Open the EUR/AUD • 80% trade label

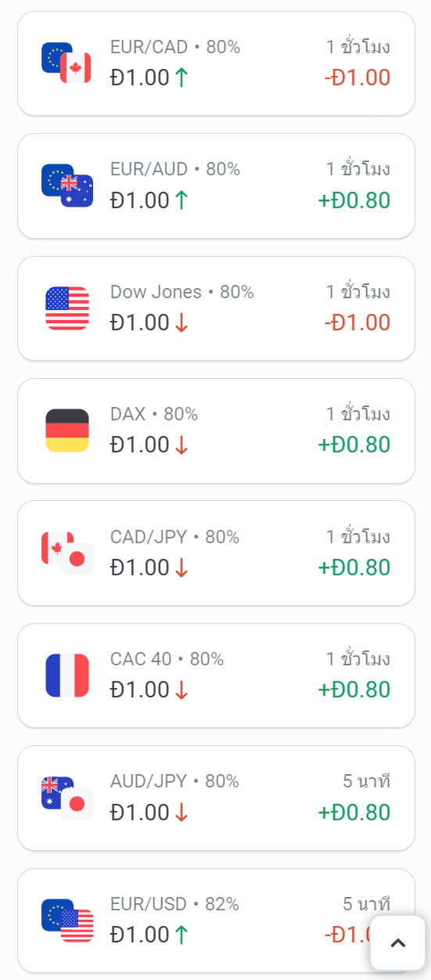point(175,169)
